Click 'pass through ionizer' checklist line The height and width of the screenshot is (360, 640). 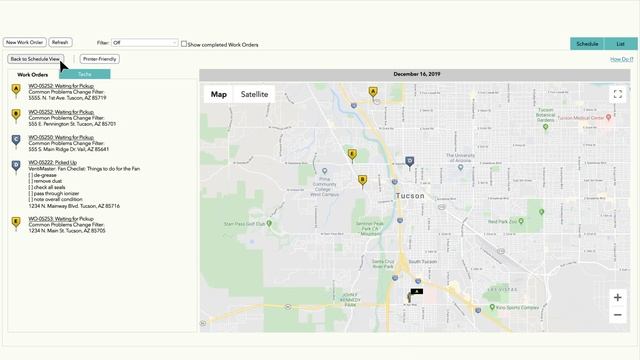[54, 193]
